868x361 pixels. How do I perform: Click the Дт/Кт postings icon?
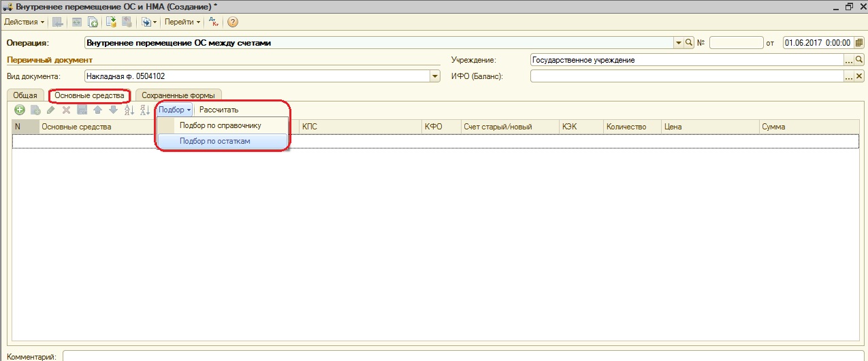[213, 22]
